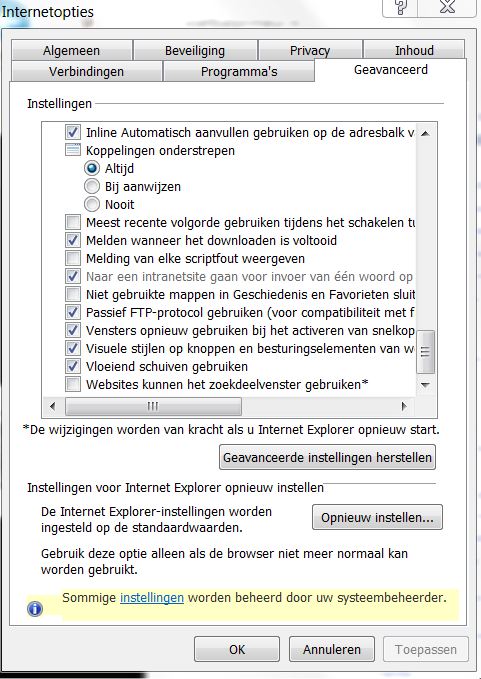Click Geavanceerde instellingen herstellen button
Screen dimensions: 481x679
pyautogui.click(x=327, y=457)
